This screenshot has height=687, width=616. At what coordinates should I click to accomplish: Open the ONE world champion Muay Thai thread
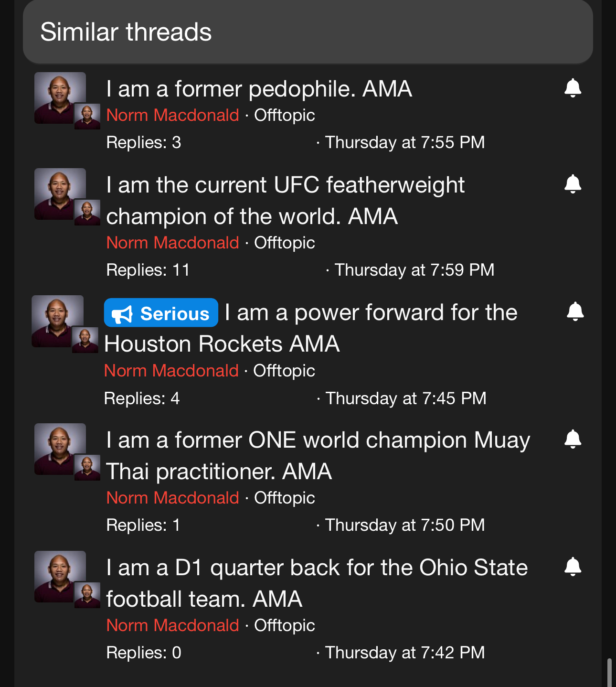(318, 455)
